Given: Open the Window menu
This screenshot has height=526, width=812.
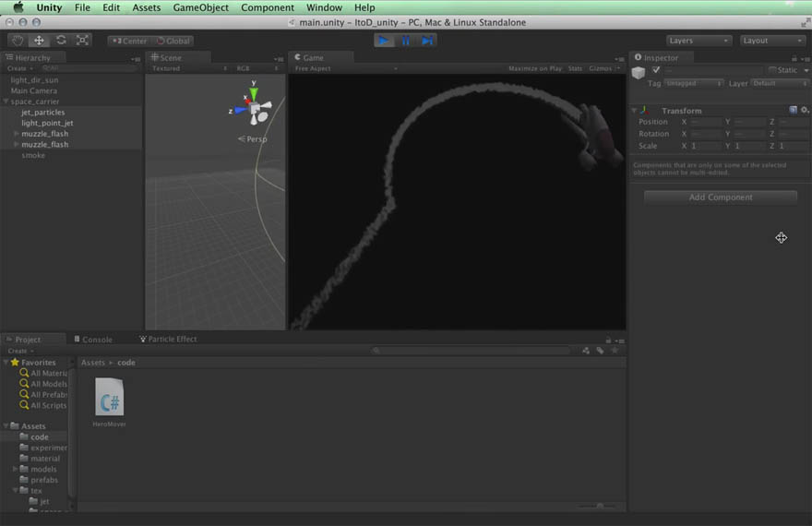Looking at the screenshot, I should 324,7.
